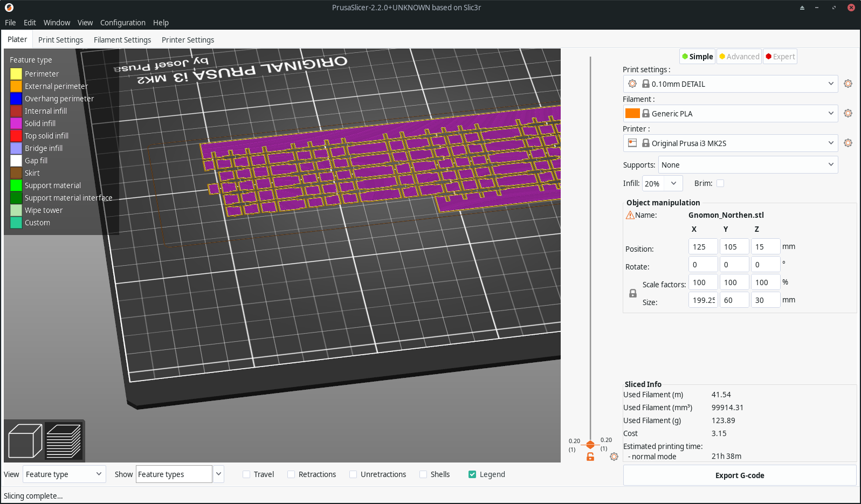861x504 pixels.
Task: Click the Export G-code button
Action: coord(740,475)
